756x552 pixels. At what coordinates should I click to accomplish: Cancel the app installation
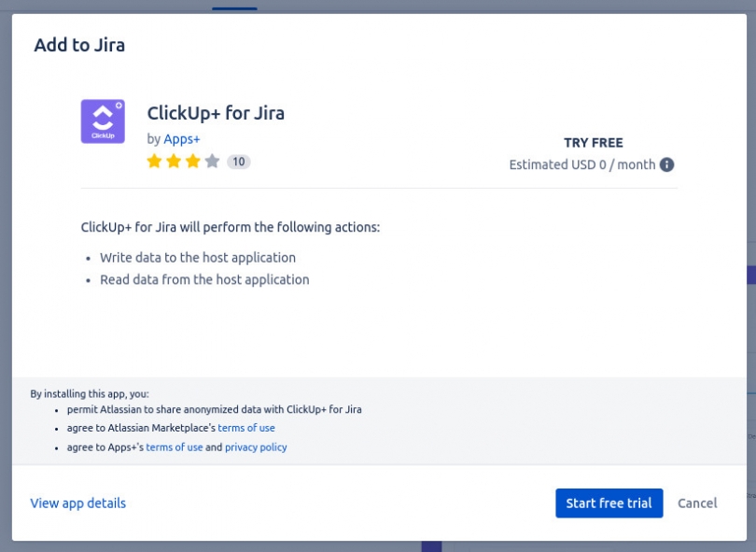pyautogui.click(x=697, y=502)
